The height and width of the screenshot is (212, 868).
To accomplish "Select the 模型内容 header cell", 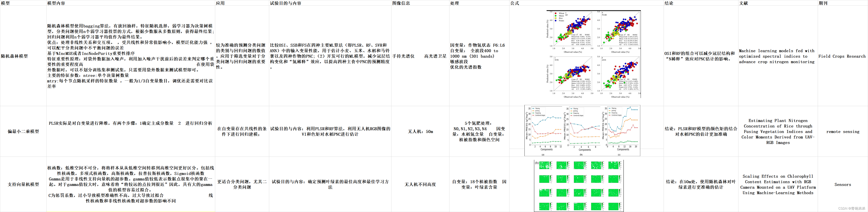I will (x=56, y=3).
